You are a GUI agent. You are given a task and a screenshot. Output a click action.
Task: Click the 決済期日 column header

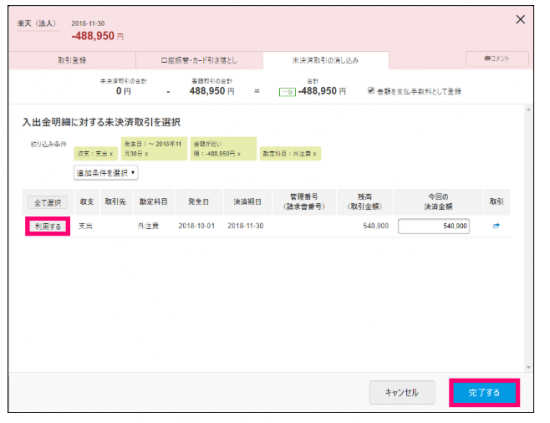(248, 202)
